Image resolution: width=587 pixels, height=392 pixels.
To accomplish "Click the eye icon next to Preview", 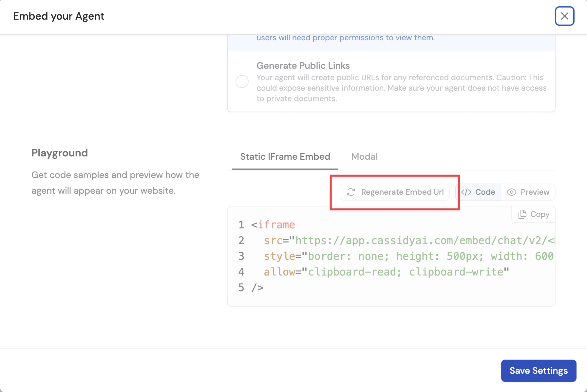I will (x=511, y=192).
